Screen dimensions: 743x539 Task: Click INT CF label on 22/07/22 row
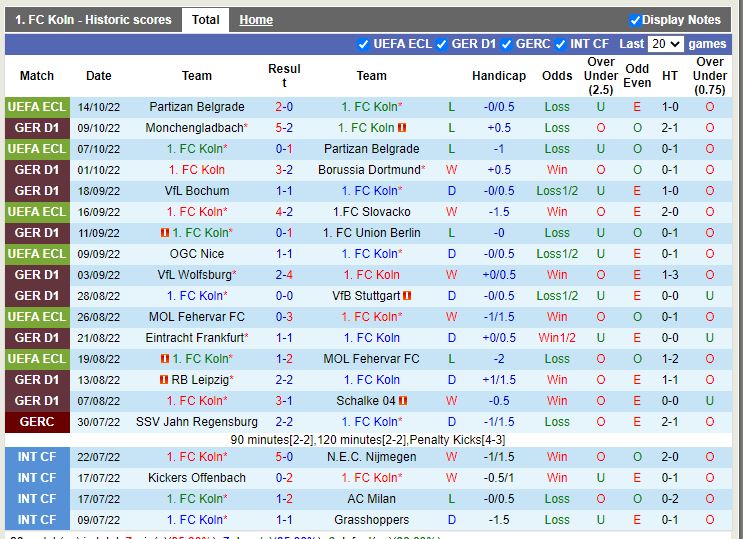point(37,457)
